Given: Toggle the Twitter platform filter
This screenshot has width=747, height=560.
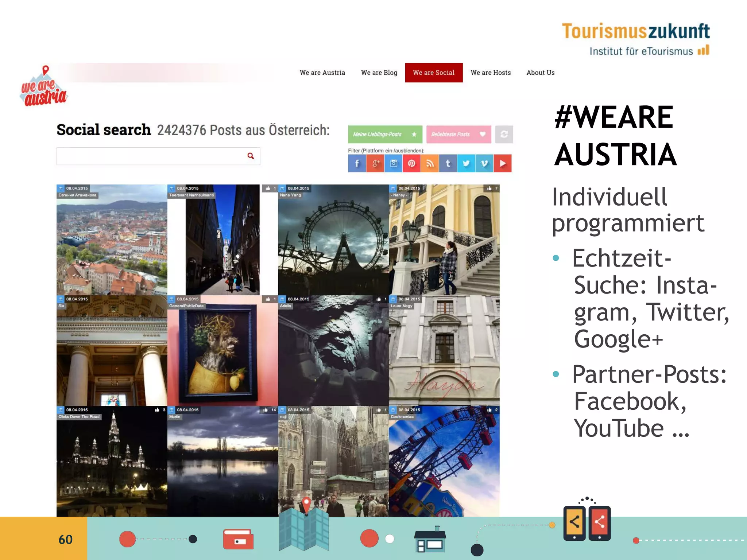Looking at the screenshot, I should pos(466,163).
